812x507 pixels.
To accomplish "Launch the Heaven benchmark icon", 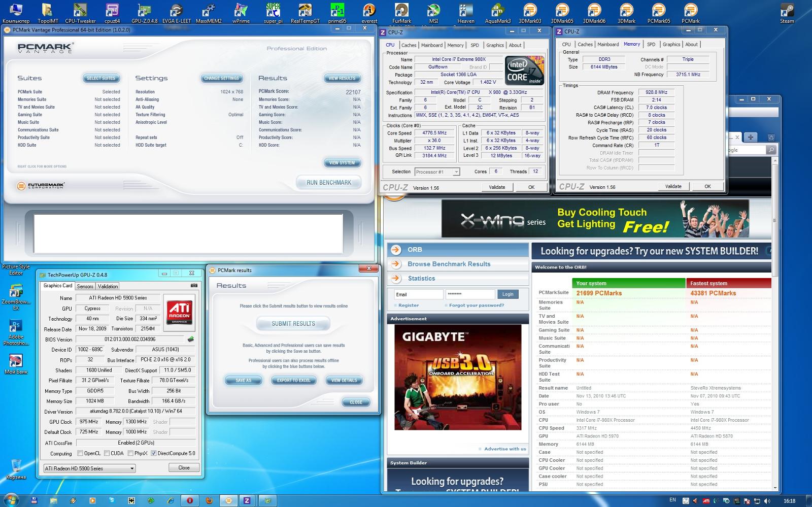I will [x=465, y=13].
